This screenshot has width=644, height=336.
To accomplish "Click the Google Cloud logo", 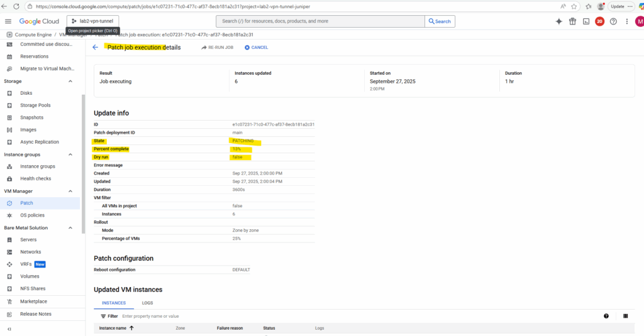I will tap(39, 21).
